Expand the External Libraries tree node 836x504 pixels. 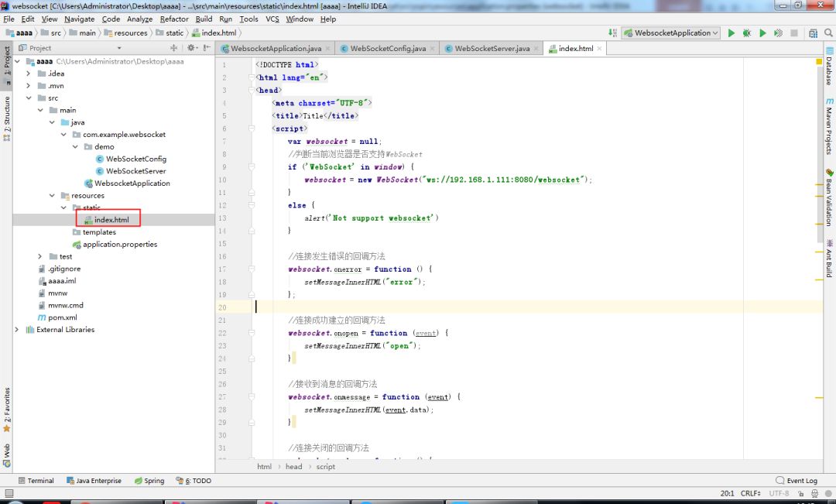(x=17, y=330)
